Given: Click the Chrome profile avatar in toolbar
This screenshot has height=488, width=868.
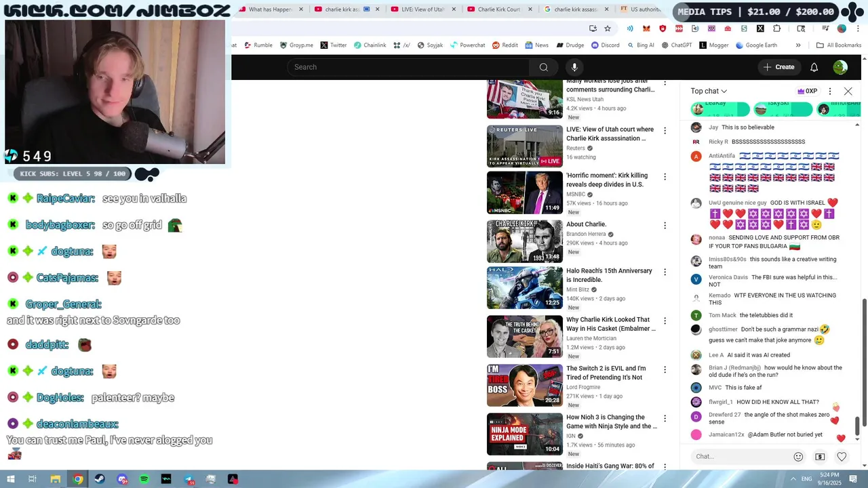Looking at the screenshot, I should 842,28.
